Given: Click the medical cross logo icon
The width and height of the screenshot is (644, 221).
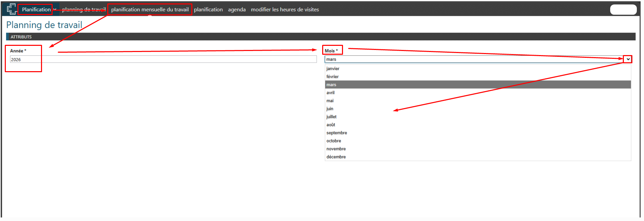Looking at the screenshot, I should click(12, 9).
